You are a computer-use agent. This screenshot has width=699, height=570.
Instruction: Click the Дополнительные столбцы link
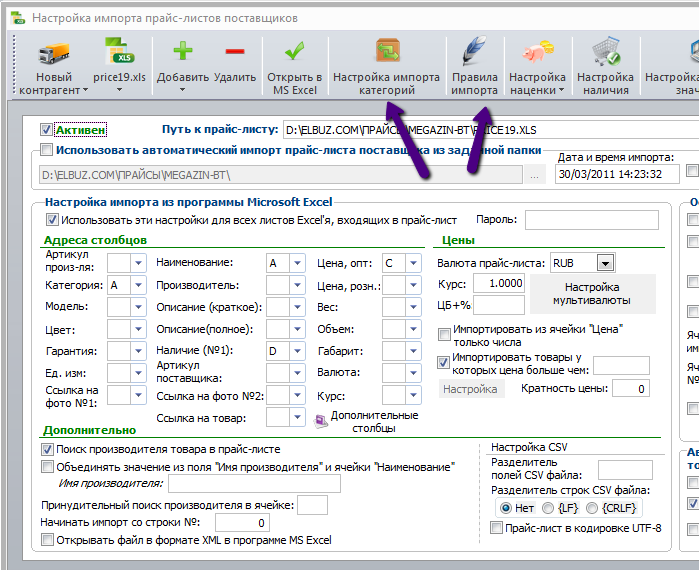tap(374, 422)
